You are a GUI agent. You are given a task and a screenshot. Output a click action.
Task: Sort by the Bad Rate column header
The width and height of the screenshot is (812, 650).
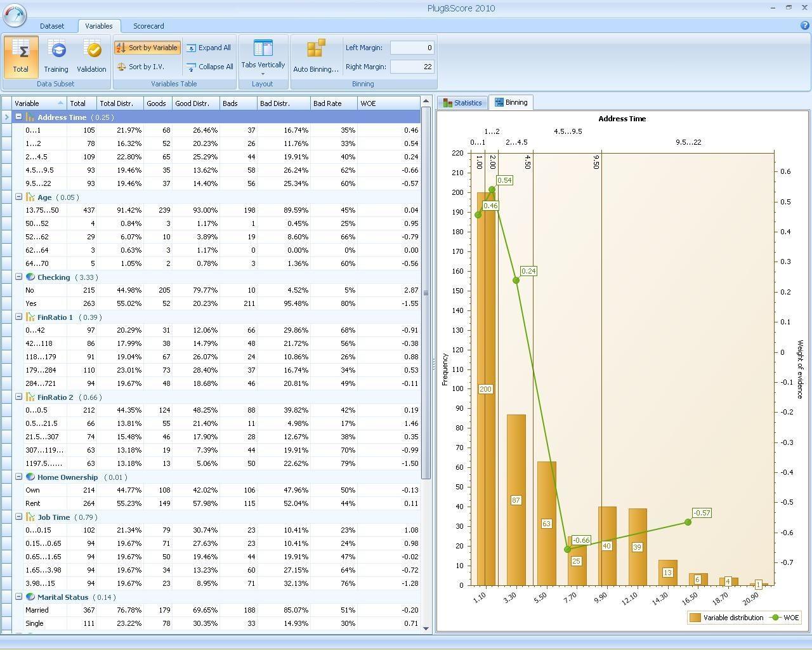pos(334,103)
